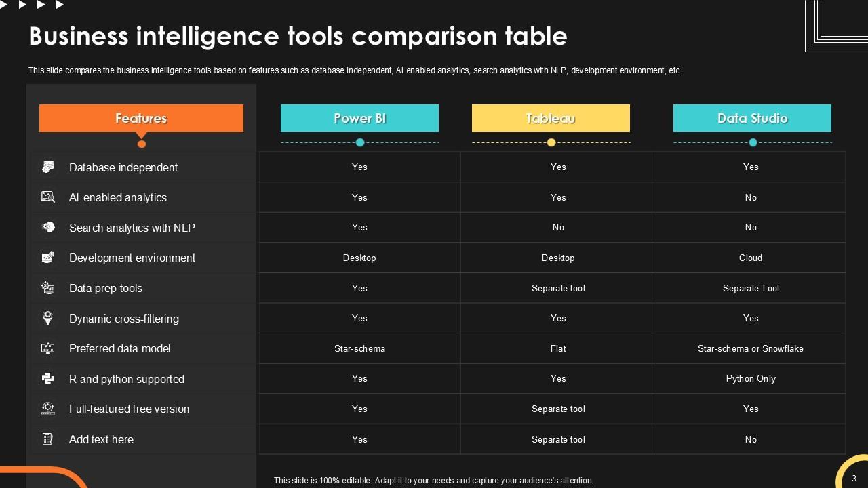Select the Power BI column header
The height and width of the screenshot is (488, 868).
point(359,118)
